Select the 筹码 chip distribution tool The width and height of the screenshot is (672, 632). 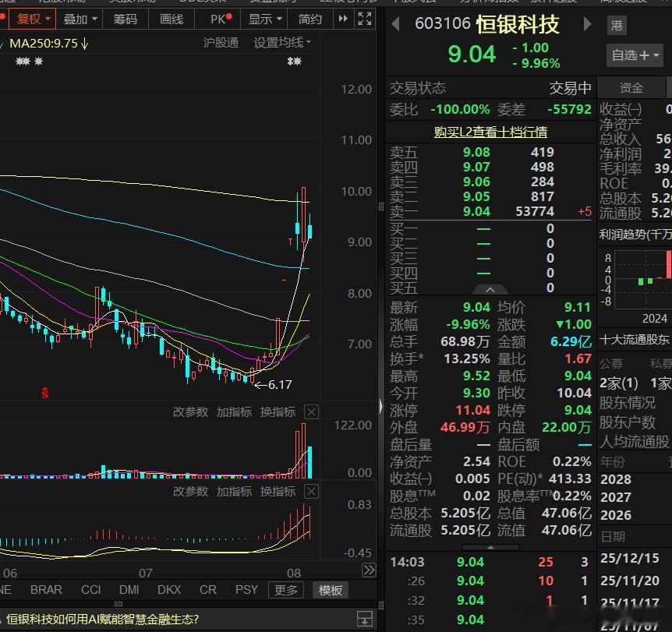click(x=126, y=19)
